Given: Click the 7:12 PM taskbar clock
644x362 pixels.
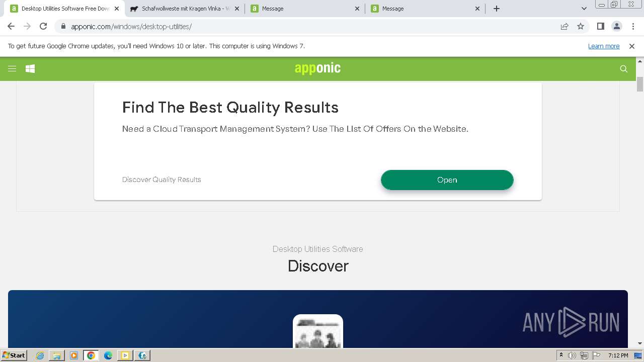Looking at the screenshot, I should (x=618, y=355).
